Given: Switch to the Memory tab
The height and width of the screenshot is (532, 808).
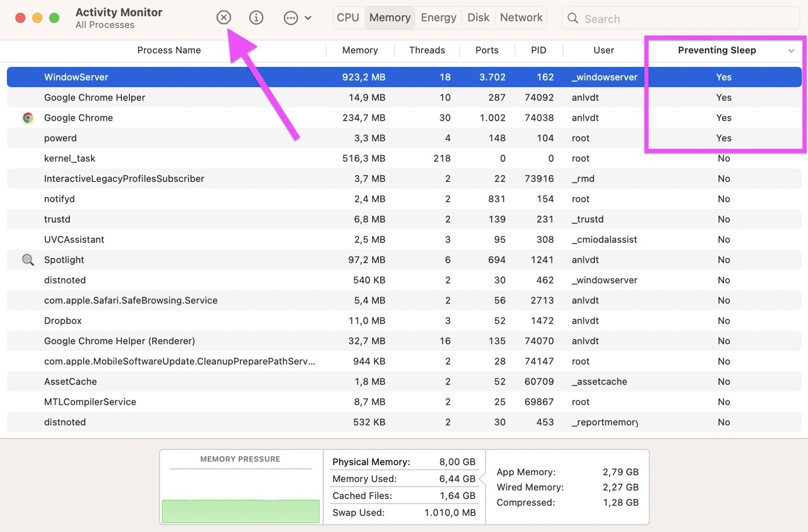Looking at the screenshot, I should tap(389, 18).
